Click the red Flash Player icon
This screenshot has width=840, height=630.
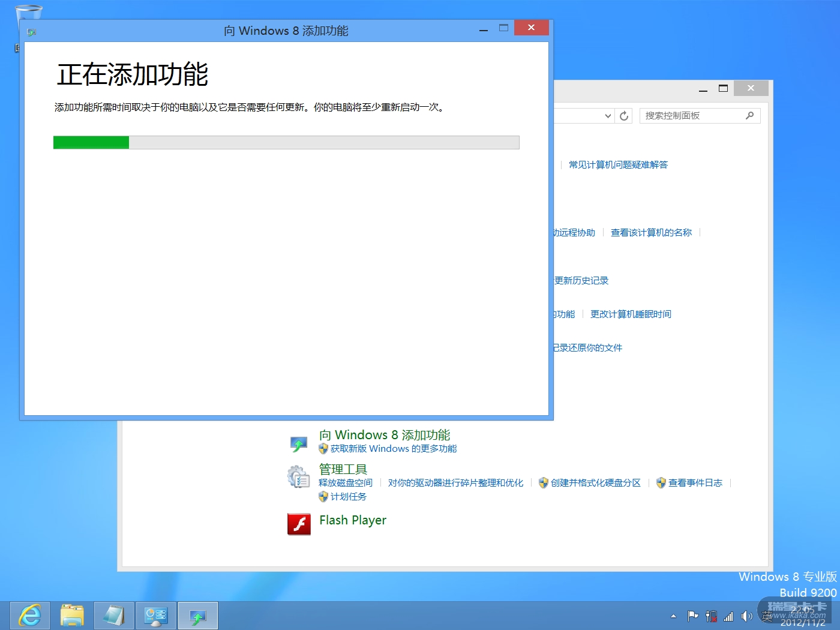pyautogui.click(x=299, y=524)
